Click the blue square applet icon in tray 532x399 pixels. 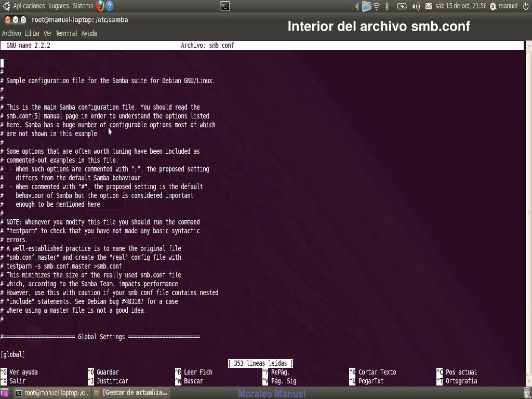click(x=366, y=6)
